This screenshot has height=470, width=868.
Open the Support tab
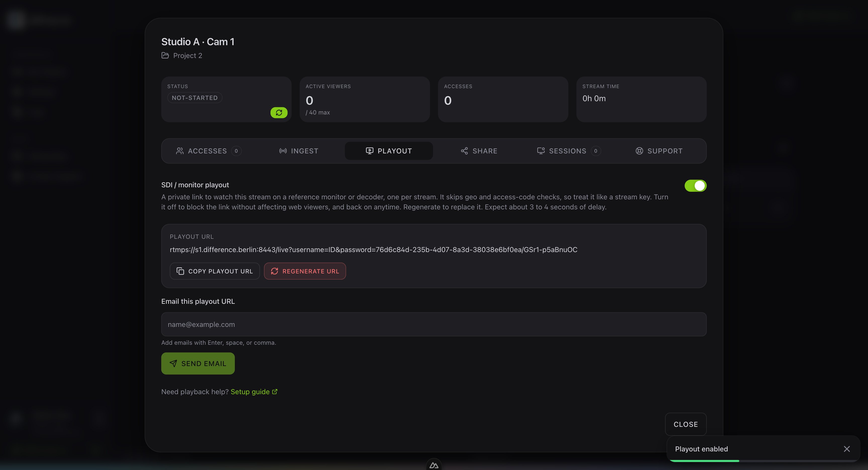(x=659, y=151)
